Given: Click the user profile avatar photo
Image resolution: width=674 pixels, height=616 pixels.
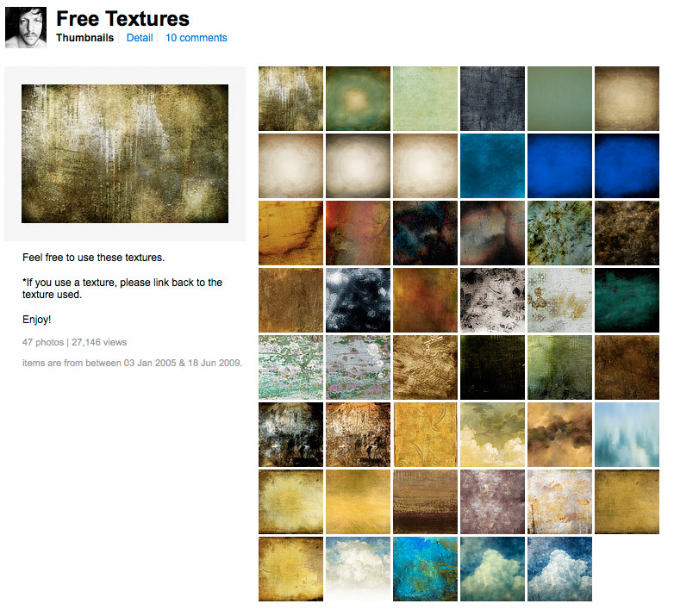Looking at the screenshot, I should pyautogui.click(x=26, y=27).
